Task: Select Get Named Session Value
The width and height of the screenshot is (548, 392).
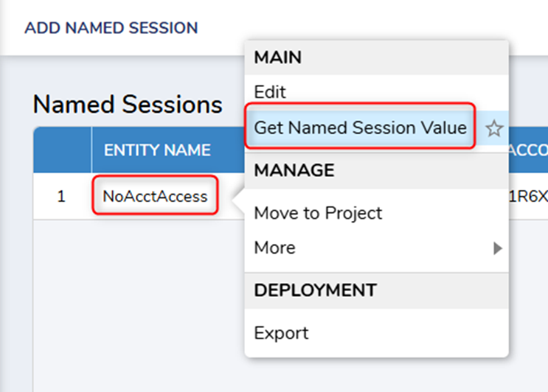Action: click(360, 128)
